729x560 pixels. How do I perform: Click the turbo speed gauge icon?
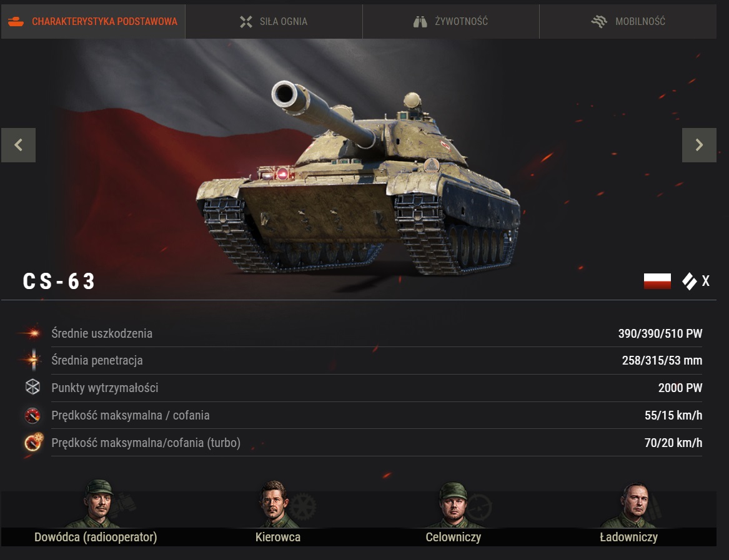[34, 442]
